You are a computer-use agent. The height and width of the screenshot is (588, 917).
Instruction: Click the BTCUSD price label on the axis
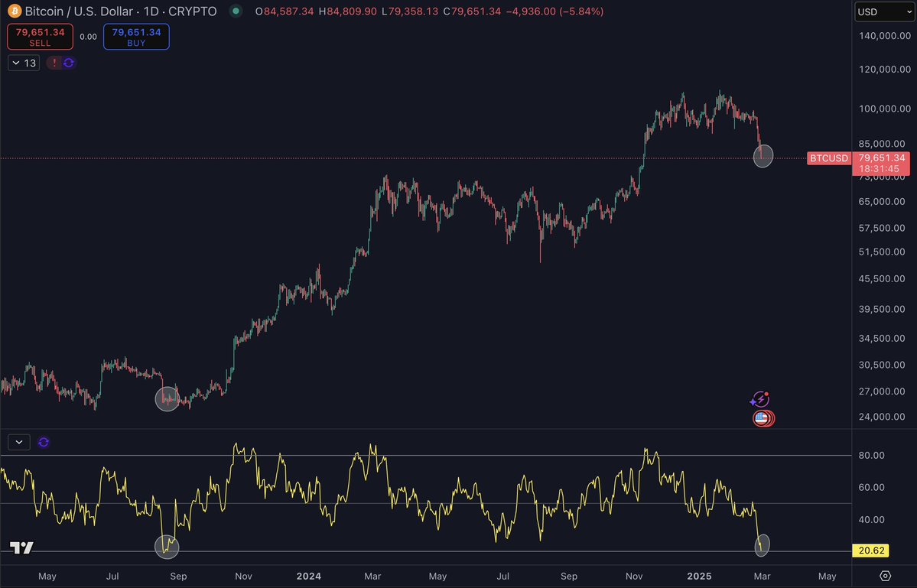pyautogui.click(x=828, y=158)
